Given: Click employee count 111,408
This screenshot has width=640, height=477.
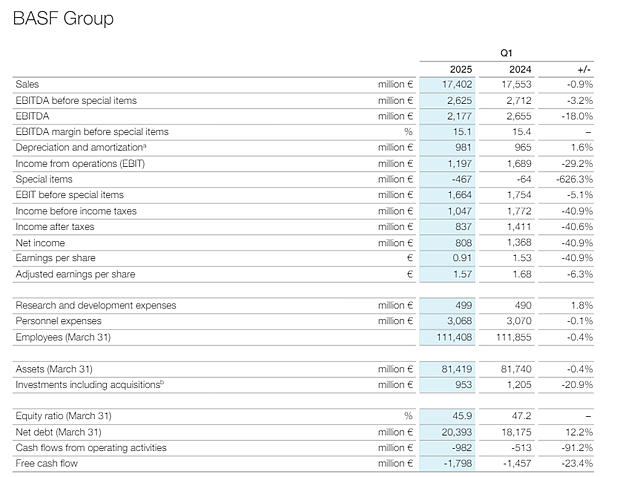Looking at the screenshot, I should click(454, 337).
